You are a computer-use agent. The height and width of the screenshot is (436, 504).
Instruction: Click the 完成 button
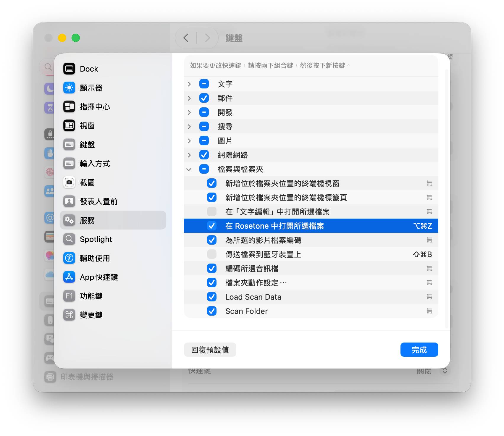tap(419, 350)
